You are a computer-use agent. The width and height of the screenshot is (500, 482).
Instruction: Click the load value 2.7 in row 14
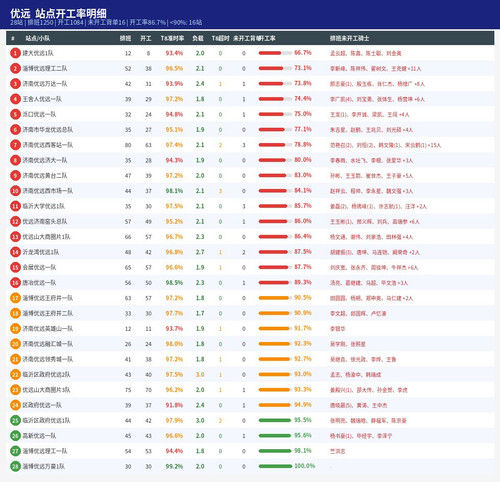pos(200,252)
